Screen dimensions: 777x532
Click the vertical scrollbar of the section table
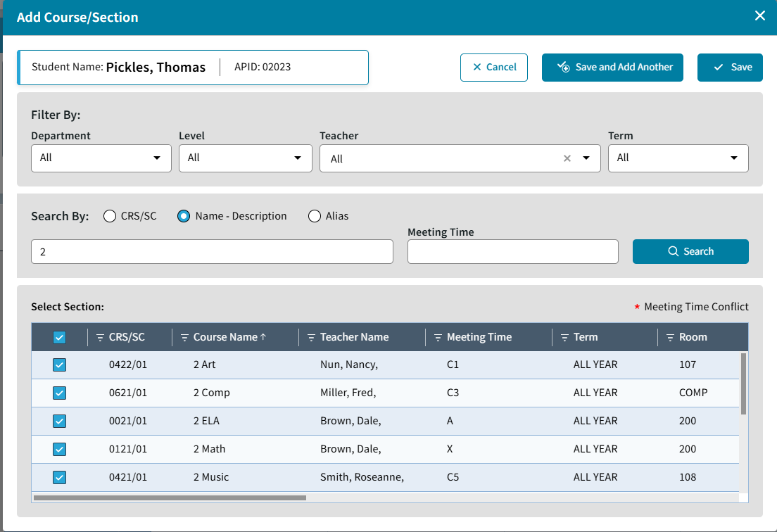pos(743,384)
